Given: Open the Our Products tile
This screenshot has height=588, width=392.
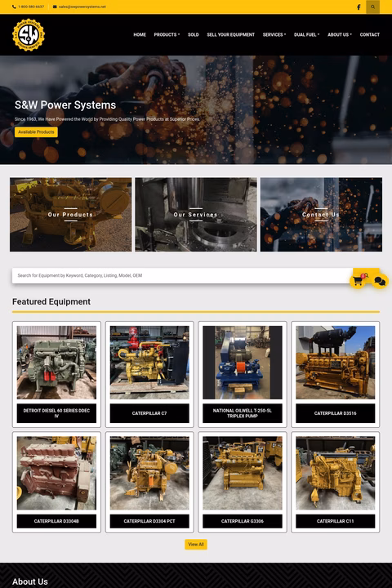Looking at the screenshot, I should [70, 215].
